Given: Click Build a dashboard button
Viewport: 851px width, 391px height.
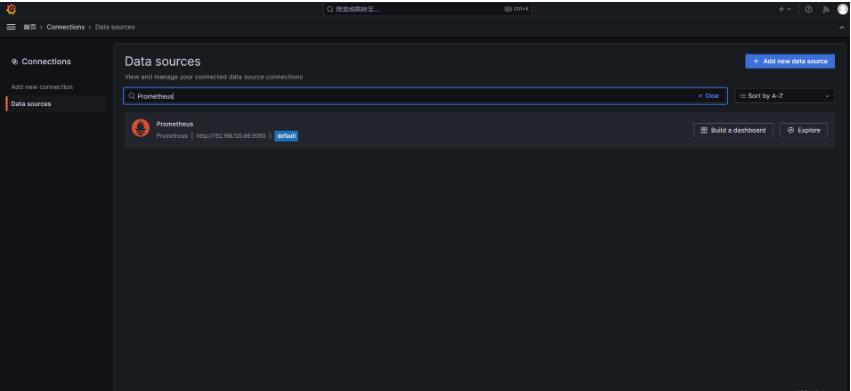Looking at the screenshot, I should coord(733,130).
